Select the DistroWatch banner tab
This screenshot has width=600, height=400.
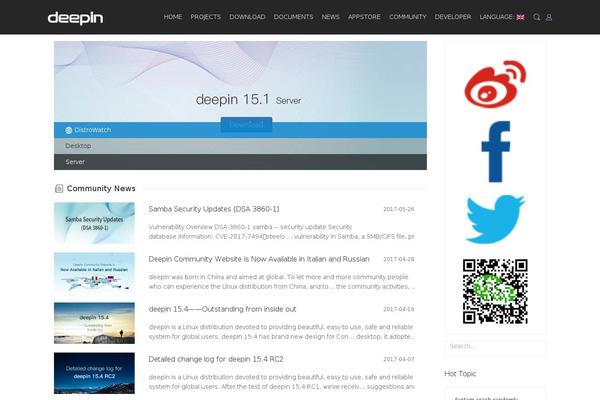[x=240, y=130]
